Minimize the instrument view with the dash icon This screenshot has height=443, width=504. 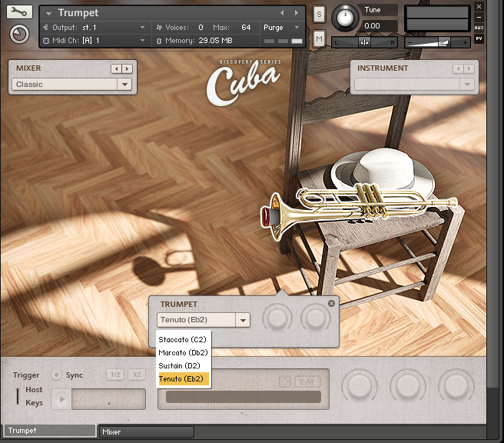pyautogui.click(x=479, y=17)
